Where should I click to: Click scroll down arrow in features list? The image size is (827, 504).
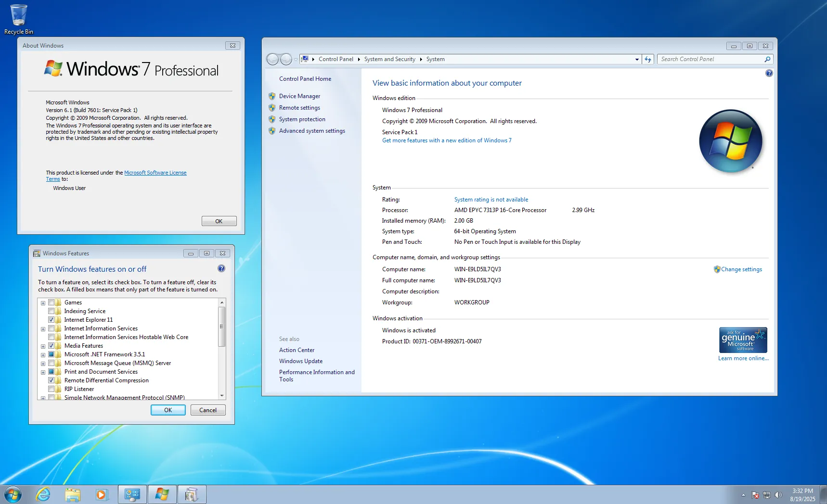pos(222,396)
